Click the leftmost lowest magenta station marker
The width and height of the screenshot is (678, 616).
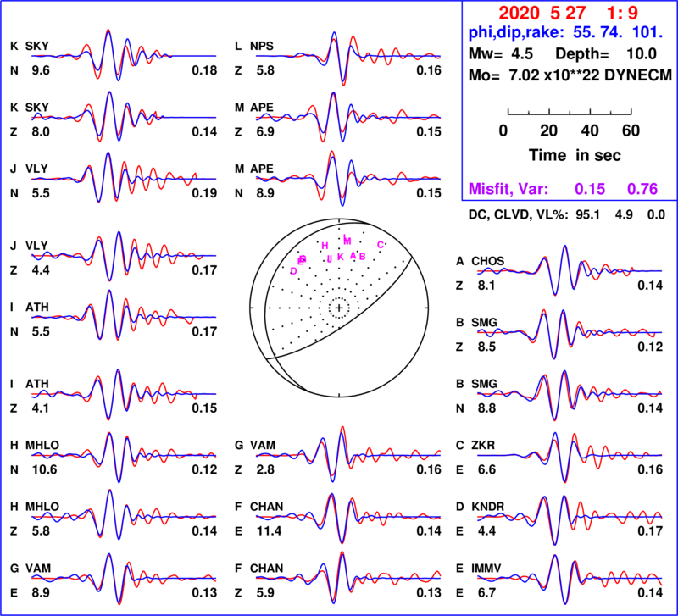click(x=293, y=271)
